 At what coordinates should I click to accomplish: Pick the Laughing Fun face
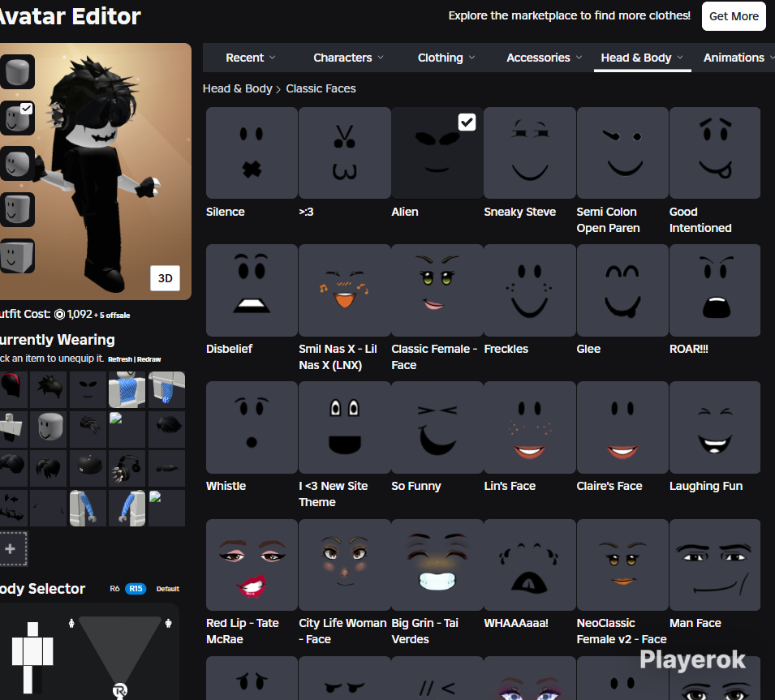pyautogui.click(x=715, y=427)
